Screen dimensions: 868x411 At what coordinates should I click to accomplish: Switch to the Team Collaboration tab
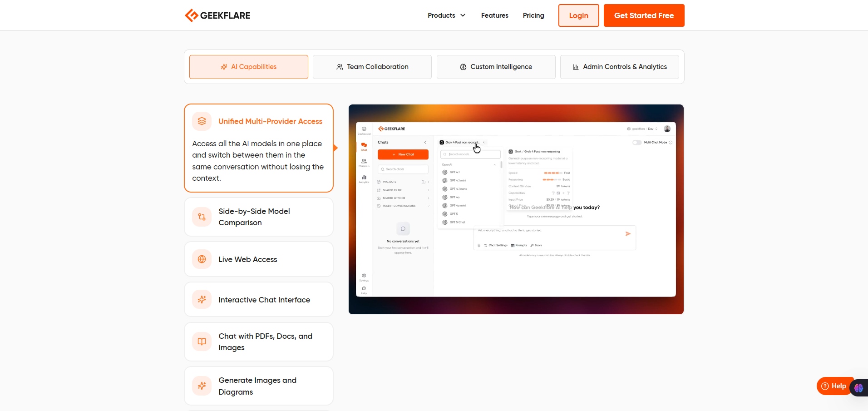372,67
